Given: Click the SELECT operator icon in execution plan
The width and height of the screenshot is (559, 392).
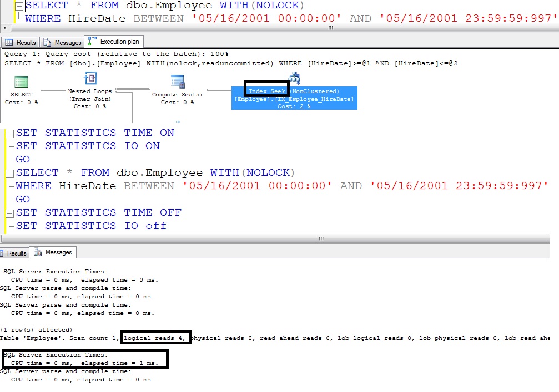Looking at the screenshot, I should tap(22, 82).
